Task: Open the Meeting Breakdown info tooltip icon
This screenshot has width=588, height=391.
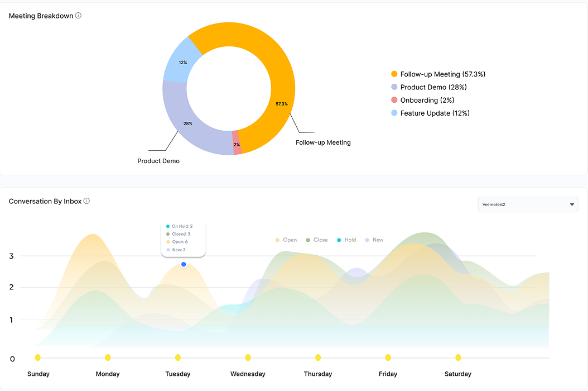Action: (x=79, y=16)
